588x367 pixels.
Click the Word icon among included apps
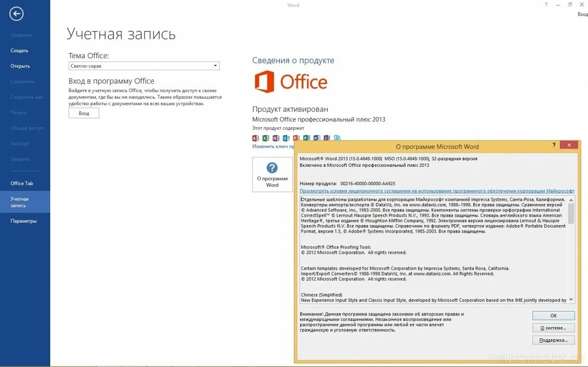coord(317,138)
